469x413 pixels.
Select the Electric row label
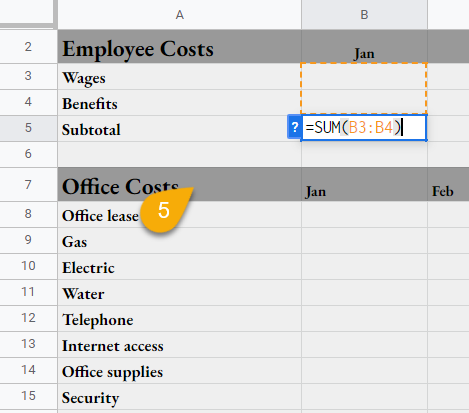point(180,267)
